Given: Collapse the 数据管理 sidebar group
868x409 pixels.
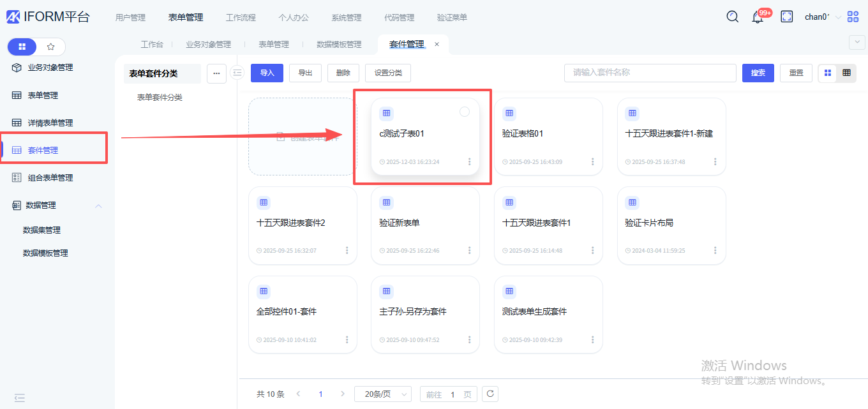Looking at the screenshot, I should pos(98,205).
